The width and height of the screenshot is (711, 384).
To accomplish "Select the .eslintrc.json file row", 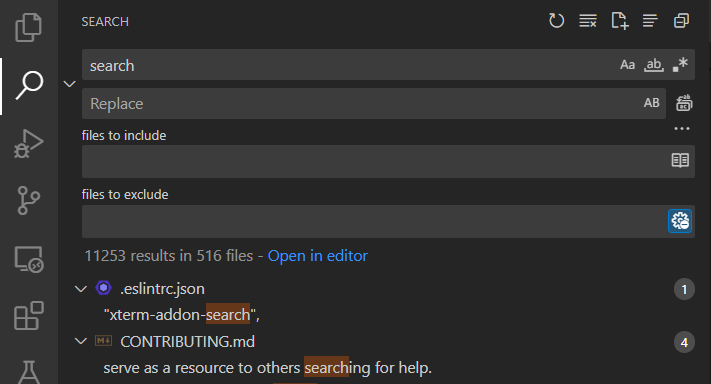I will [384, 289].
